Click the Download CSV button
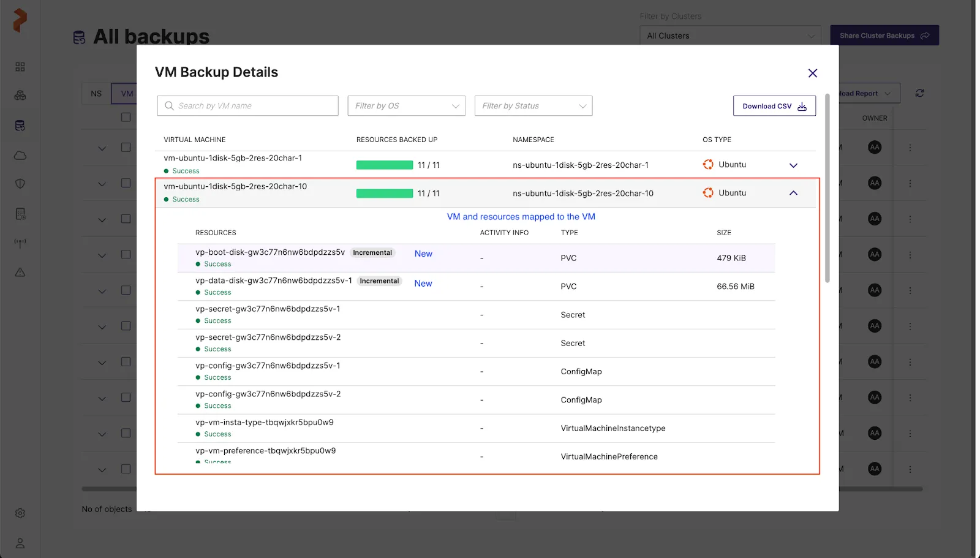This screenshot has width=980, height=558. 774,106
